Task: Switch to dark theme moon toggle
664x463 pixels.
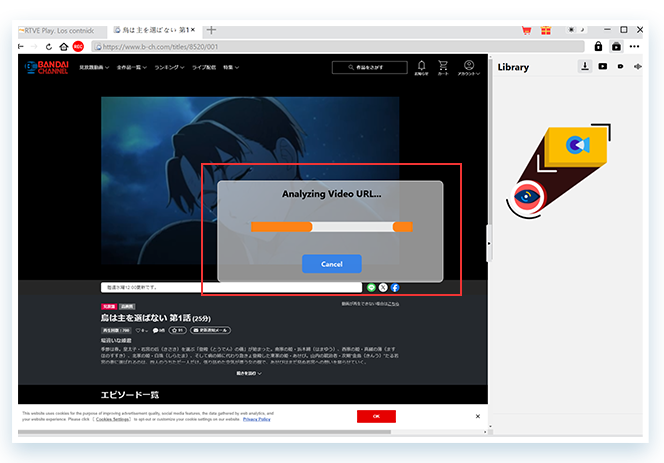Action: click(x=582, y=30)
